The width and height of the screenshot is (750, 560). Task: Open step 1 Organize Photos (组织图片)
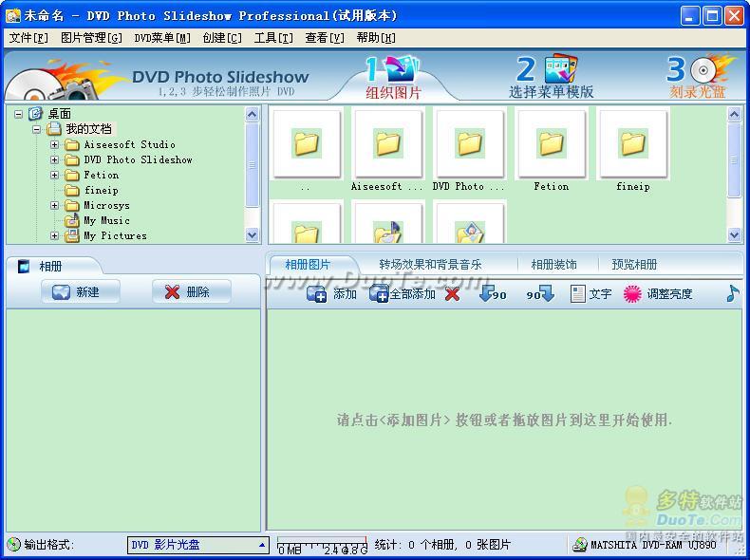click(x=393, y=78)
